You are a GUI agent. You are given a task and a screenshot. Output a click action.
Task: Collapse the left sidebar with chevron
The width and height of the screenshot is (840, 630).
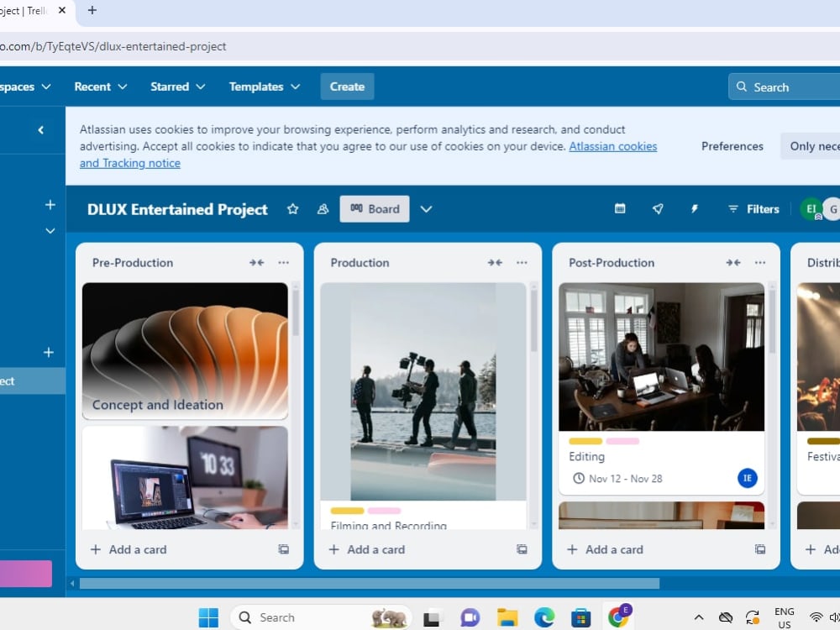pos(40,130)
